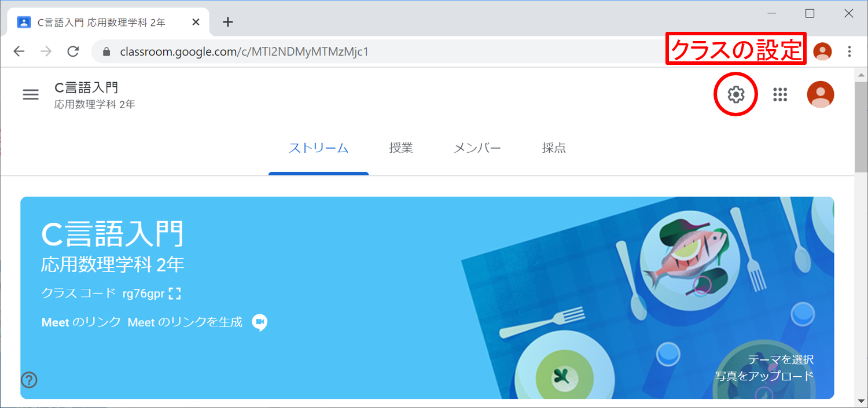868x408 pixels.
Task: Switch to the 授業 tab
Action: [x=401, y=148]
